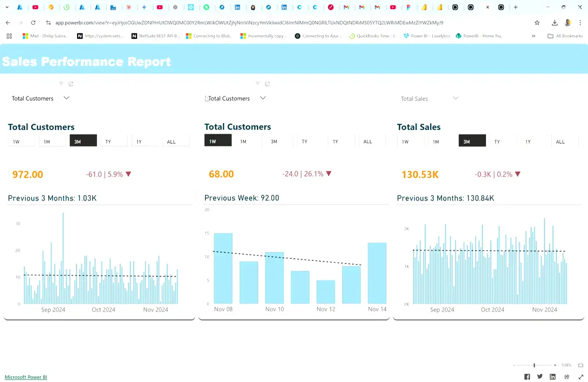588x382 pixels.
Task: Go back in the browser
Action: coord(8,23)
